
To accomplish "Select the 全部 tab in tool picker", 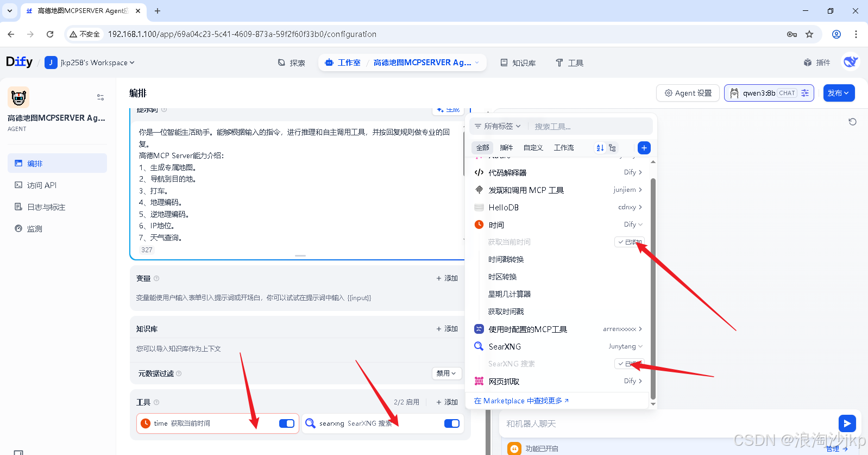I will (x=482, y=148).
